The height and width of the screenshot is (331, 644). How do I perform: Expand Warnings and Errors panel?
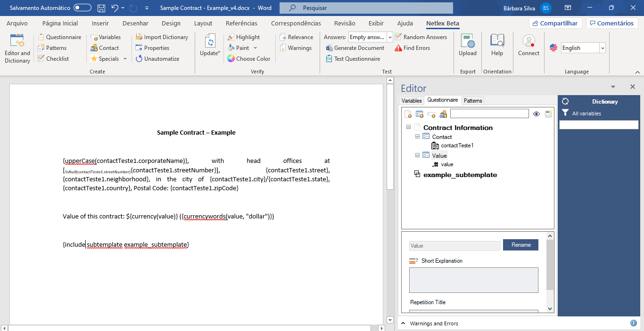click(403, 323)
